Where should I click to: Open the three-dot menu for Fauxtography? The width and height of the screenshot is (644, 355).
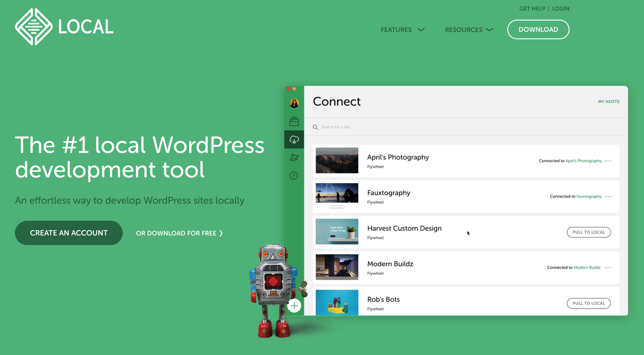608,196
